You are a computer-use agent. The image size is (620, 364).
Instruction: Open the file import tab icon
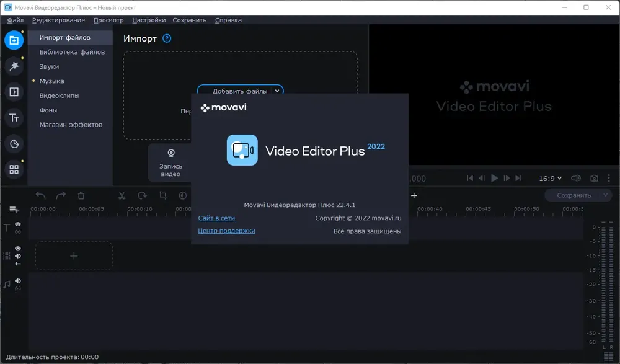point(14,40)
